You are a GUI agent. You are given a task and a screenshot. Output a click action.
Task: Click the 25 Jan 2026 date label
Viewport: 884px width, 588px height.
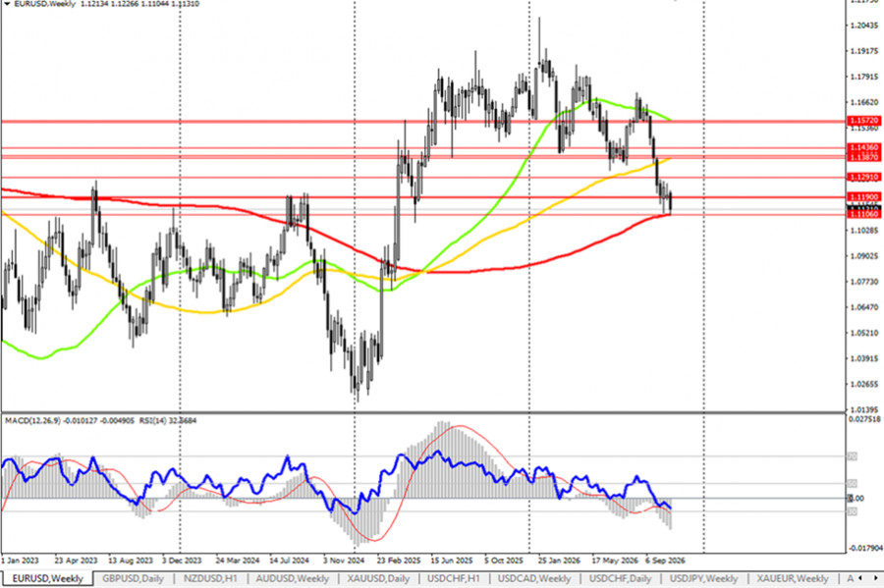[558, 561]
